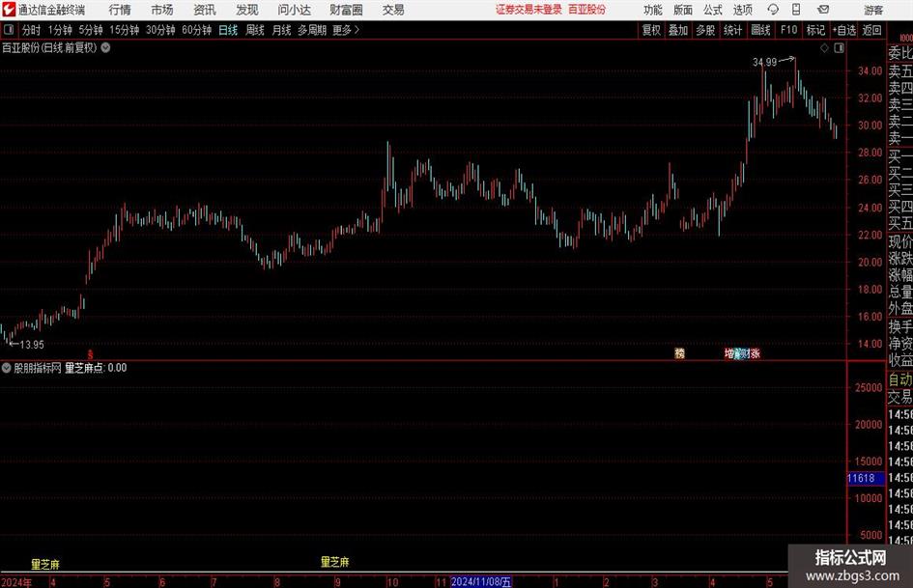Screen dimensions: 913x588
Task: Click the 复权 button
Action: point(651,30)
